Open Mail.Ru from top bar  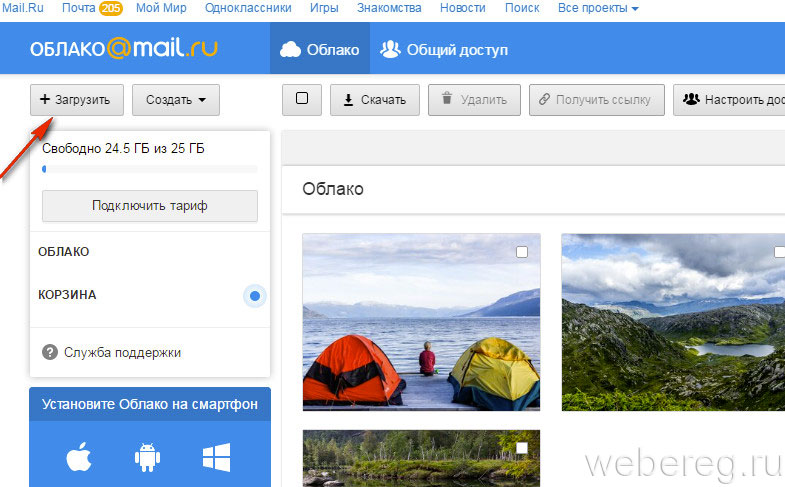click(x=23, y=8)
